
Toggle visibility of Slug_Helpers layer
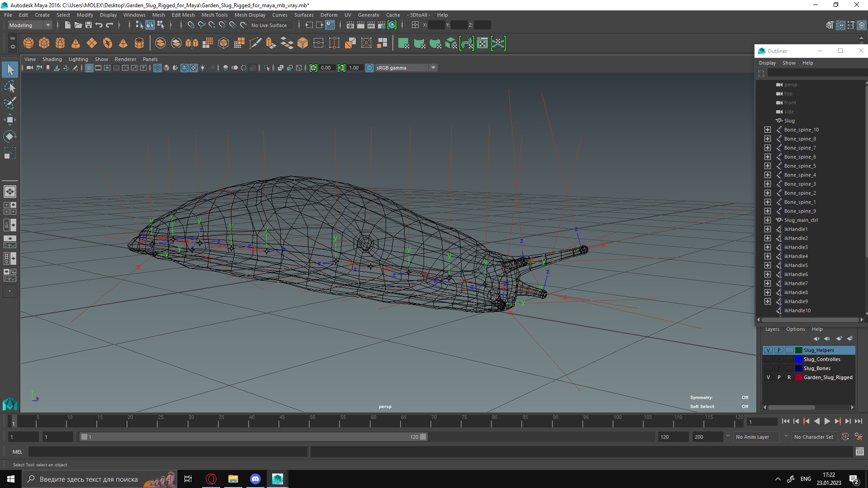(x=768, y=350)
